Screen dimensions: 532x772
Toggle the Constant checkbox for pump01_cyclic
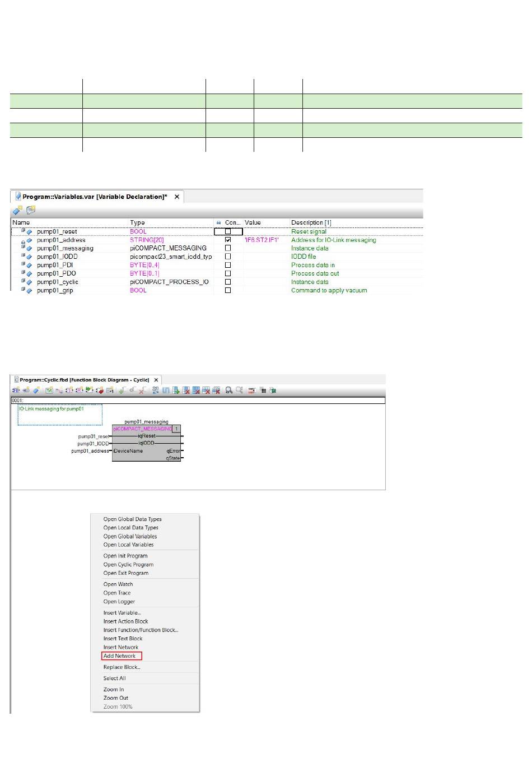[x=228, y=282]
